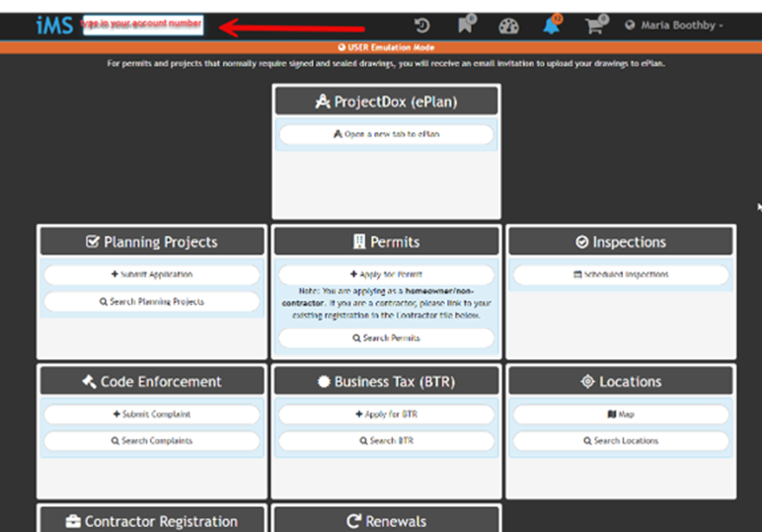
Task: Click Apply for Permit
Action: coord(386,274)
